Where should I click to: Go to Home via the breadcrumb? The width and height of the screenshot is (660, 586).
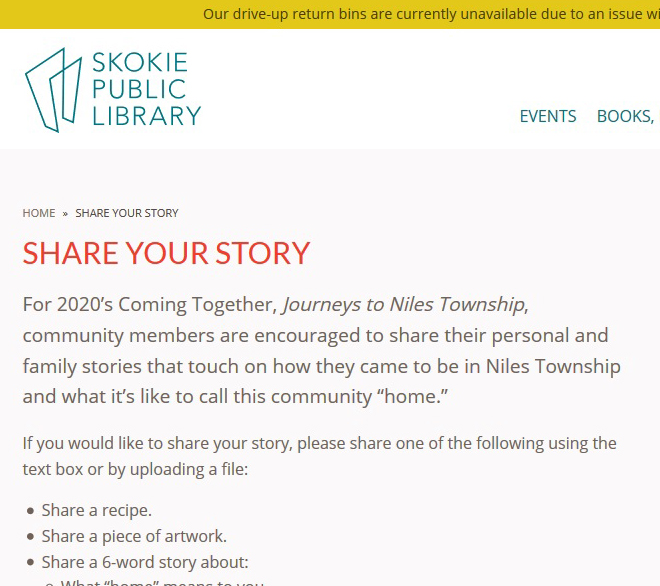(39, 213)
